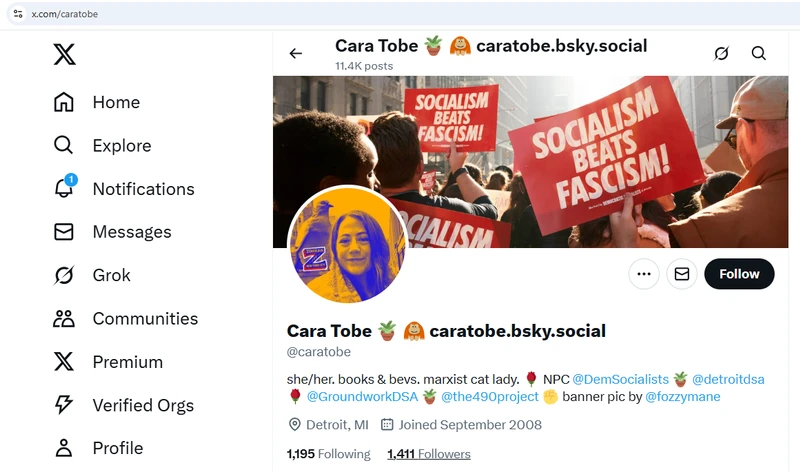Open the @fozzymane mention link

[682, 397]
